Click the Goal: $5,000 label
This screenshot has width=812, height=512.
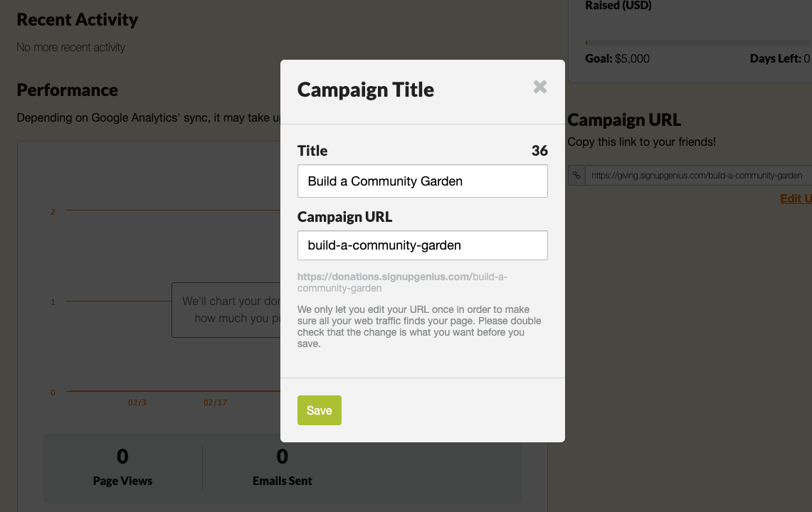(617, 58)
